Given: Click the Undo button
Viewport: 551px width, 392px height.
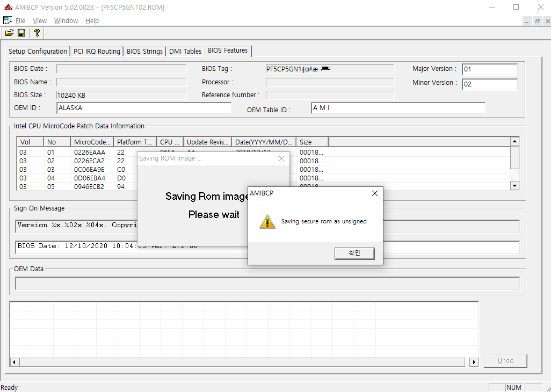Looking at the screenshot, I should tap(505, 361).
